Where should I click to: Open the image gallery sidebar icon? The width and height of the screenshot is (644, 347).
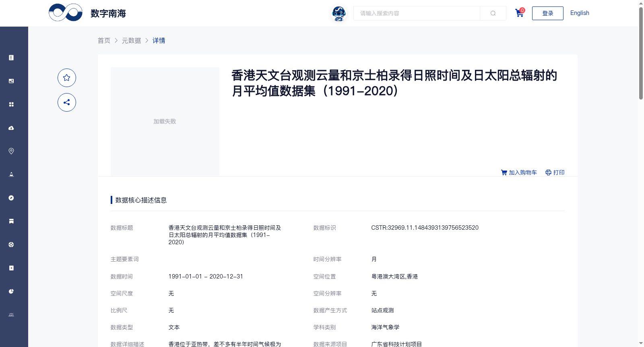[x=11, y=81]
